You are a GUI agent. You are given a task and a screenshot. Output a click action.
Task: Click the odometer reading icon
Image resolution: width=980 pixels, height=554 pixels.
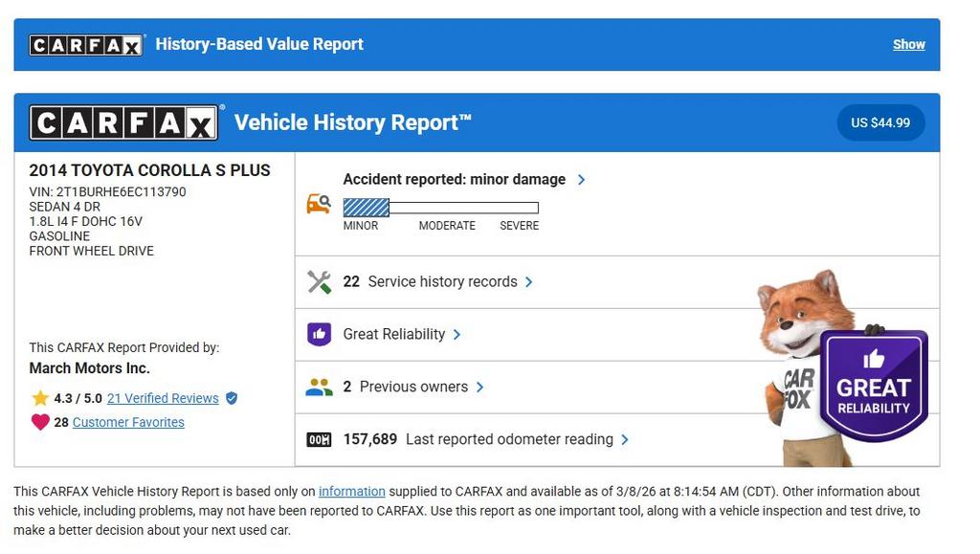319,440
